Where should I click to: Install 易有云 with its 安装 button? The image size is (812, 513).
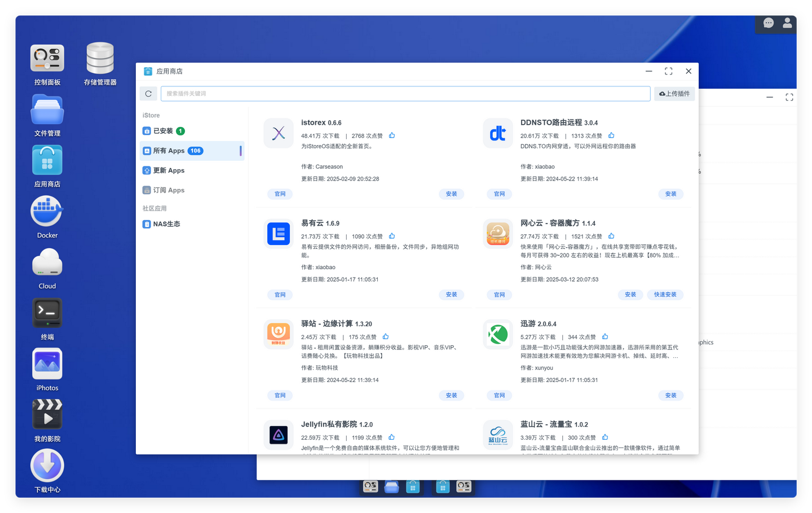(x=452, y=295)
